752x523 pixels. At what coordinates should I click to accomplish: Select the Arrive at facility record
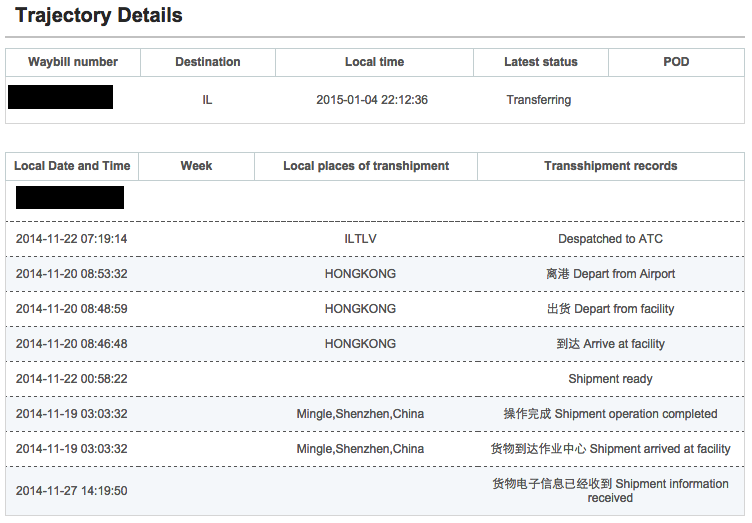[x=610, y=344]
